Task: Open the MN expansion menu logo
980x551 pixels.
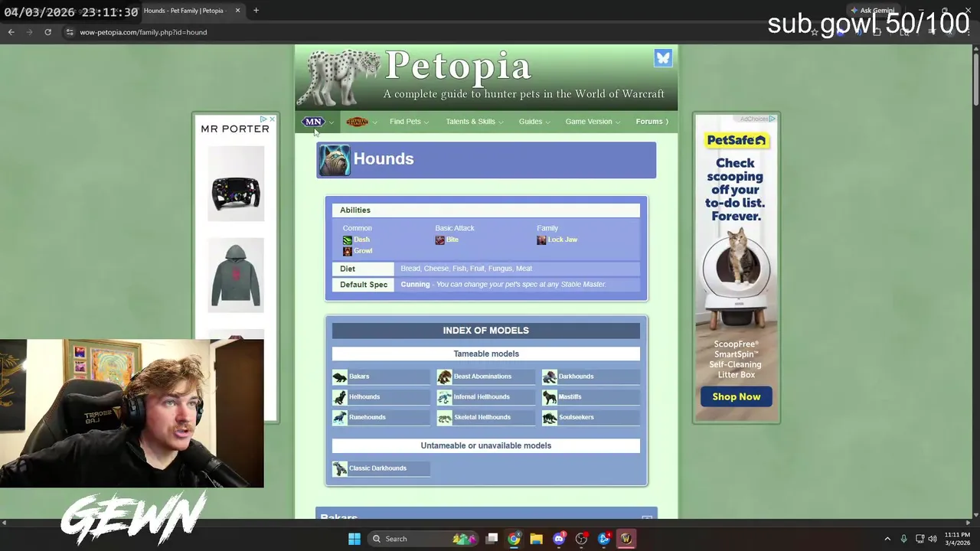Action: [313, 122]
